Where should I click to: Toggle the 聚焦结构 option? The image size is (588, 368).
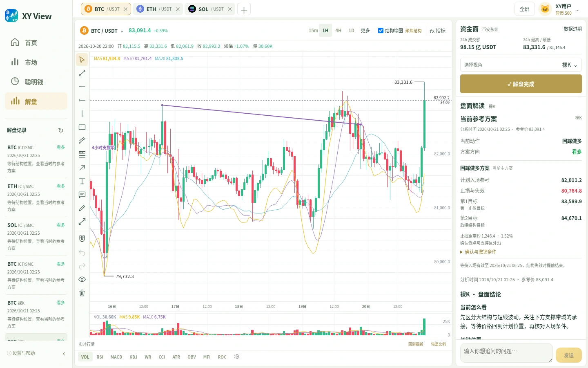pos(413,31)
